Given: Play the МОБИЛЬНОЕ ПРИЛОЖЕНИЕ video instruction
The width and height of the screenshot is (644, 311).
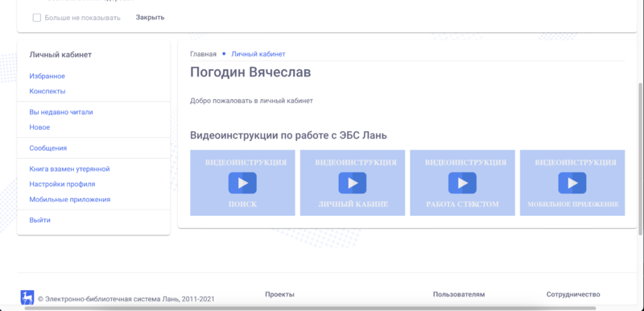Looking at the screenshot, I should (x=572, y=183).
